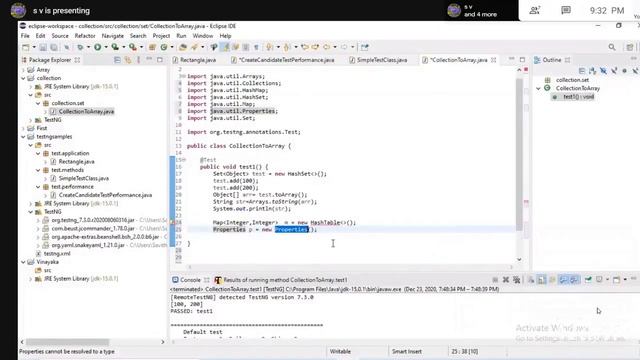Image resolution: width=640 pixels, height=360 pixels.
Task: Click the Remove Launch X icon in Console
Action: coord(506,280)
